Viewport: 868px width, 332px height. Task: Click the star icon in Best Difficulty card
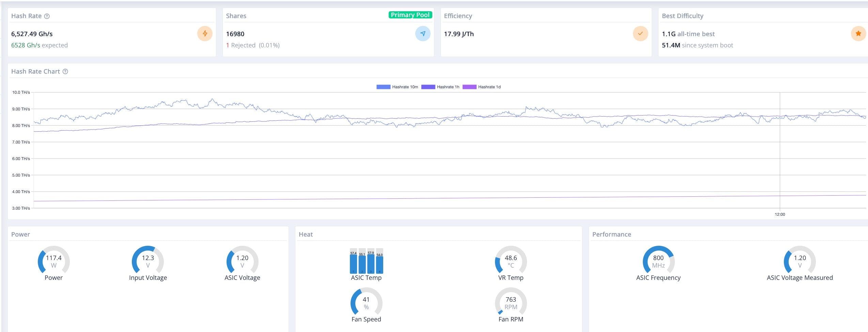[858, 34]
